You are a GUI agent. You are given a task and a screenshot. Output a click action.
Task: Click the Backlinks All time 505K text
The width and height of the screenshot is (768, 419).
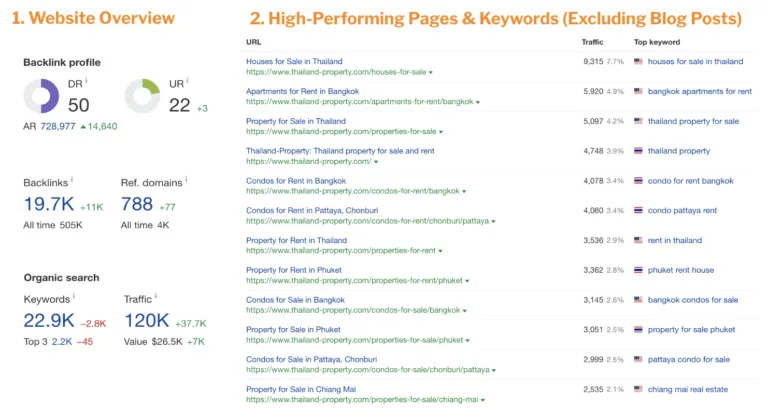pos(53,225)
